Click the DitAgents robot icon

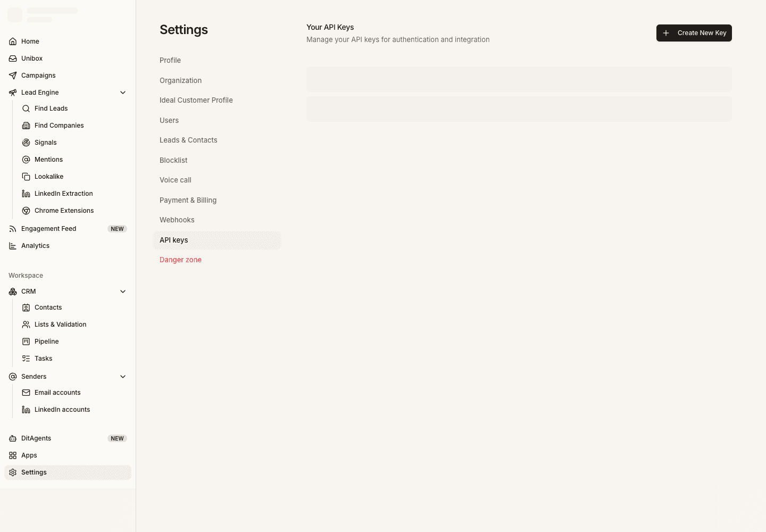(x=13, y=438)
